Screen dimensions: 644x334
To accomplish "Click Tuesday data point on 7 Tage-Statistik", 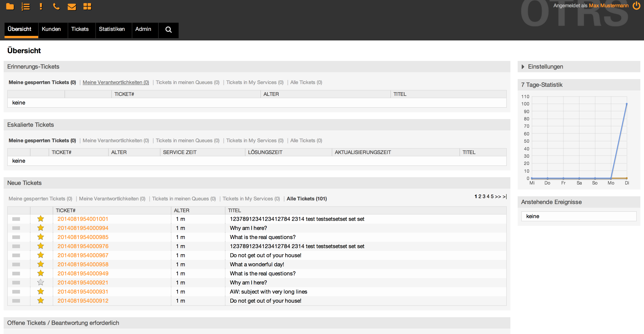I will coord(627,104).
